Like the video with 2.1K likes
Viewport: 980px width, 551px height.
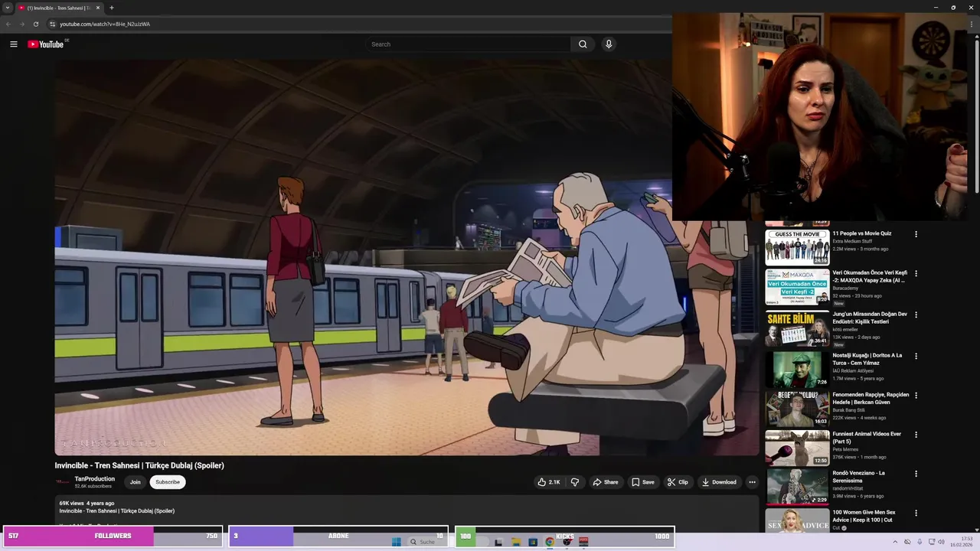[549, 482]
